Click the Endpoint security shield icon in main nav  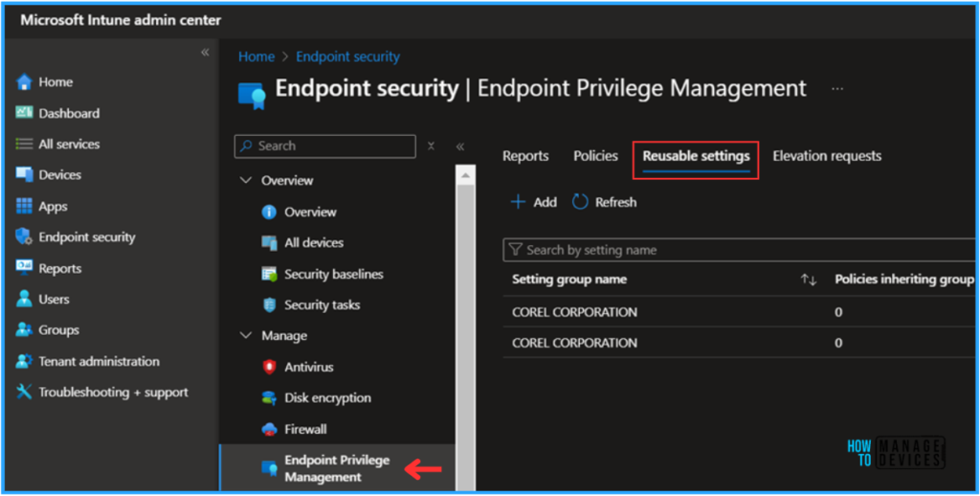click(24, 237)
